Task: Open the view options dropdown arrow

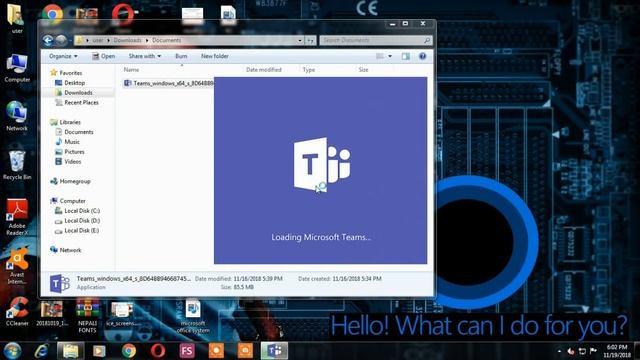Action: click(390, 56)
